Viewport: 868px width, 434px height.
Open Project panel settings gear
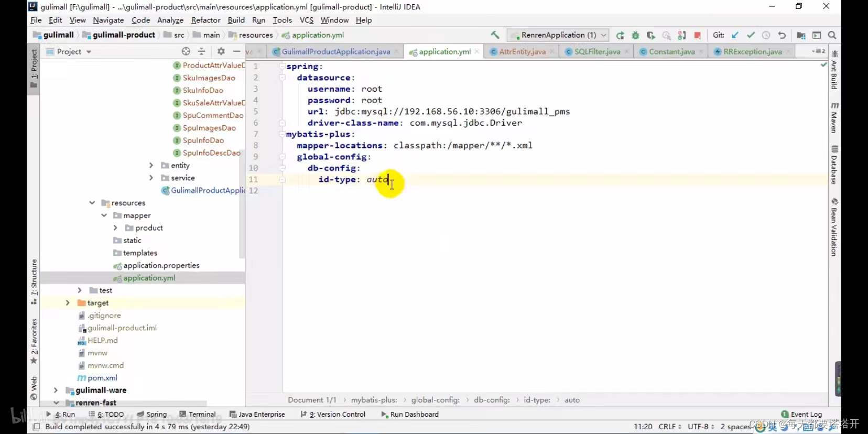click(x=221, y=51)
